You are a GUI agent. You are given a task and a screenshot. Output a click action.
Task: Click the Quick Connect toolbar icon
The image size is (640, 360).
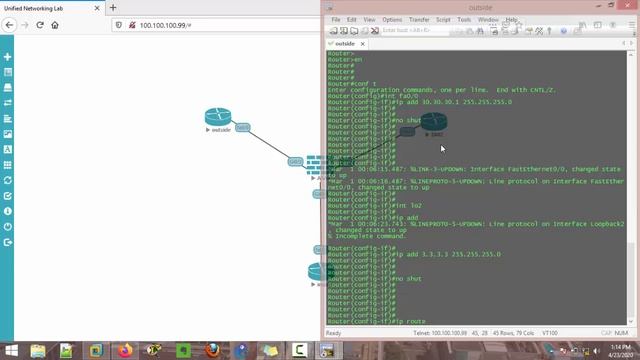tap(344, 31)
